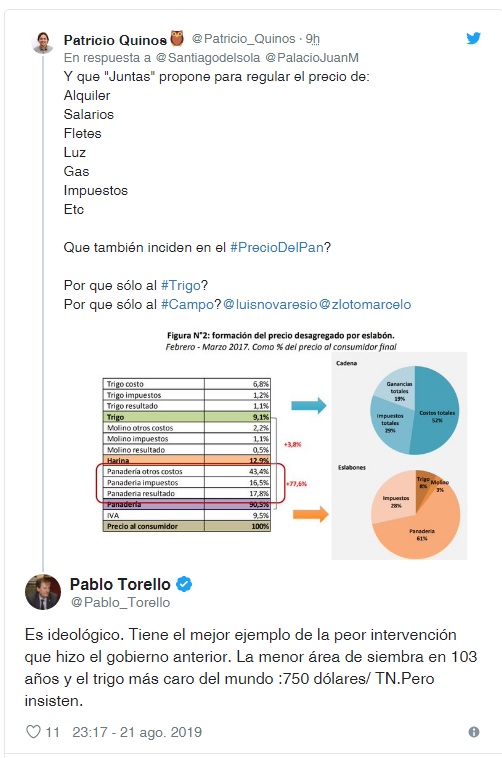Image resolution: width=502 pixels, height=758 pixels.
Task: Open @PalacioJuanM reply mention
Action: pos(312,58)
